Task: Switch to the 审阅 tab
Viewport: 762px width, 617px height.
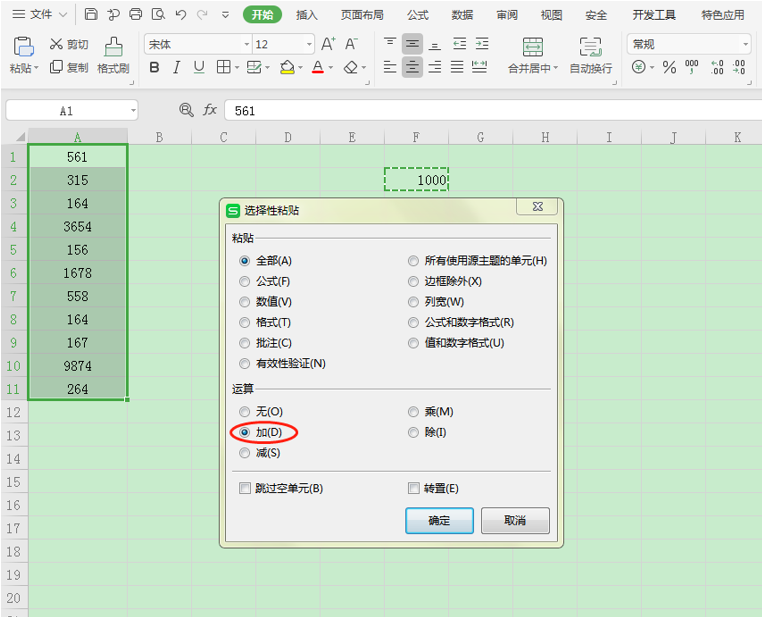Action: [507, 15]
